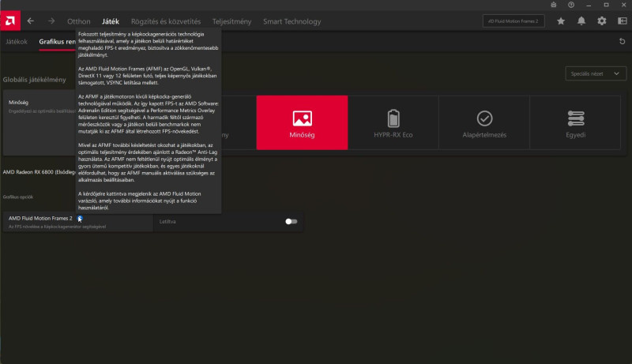Go forward with the right arrow
Screen dimensions: 632x364
(51, 21)
